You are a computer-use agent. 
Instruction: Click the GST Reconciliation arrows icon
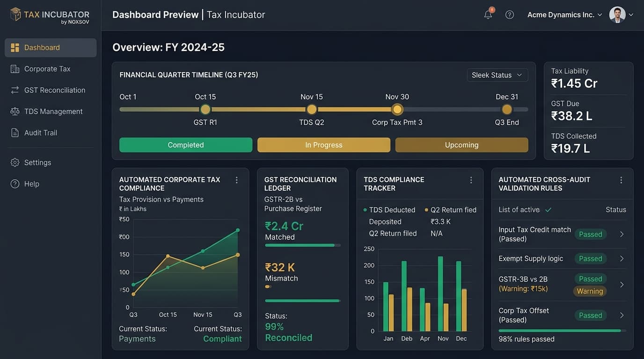tap(15, 90)
